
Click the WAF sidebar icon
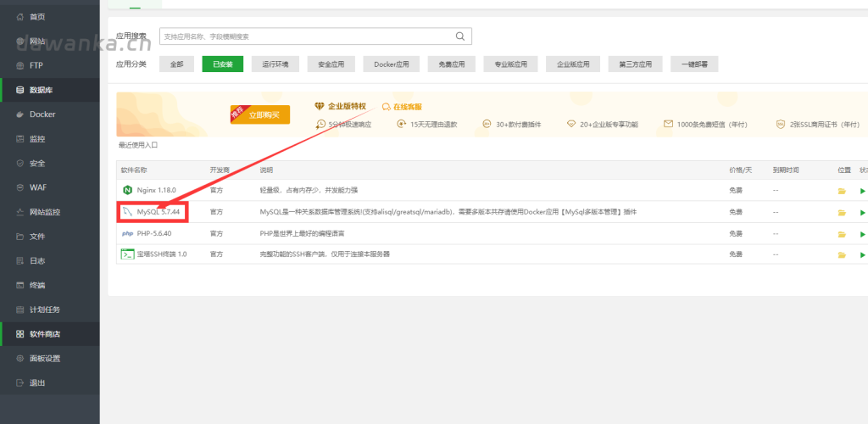click(x=20, y=187)
